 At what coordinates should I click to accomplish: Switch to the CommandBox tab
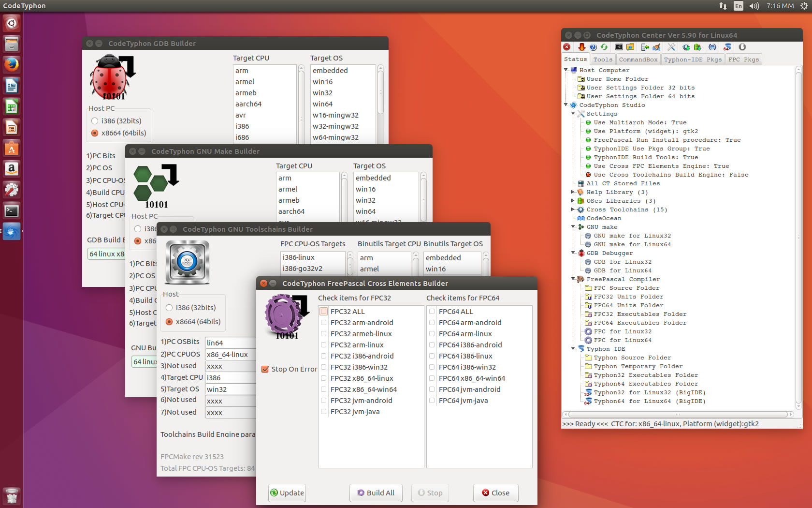(x=638, y=60)
